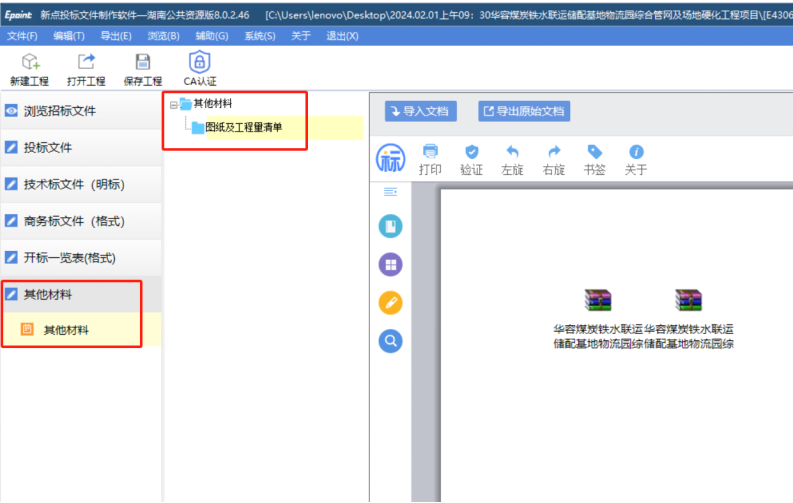Click the 导入文档 button

click(x=421, y=111)
